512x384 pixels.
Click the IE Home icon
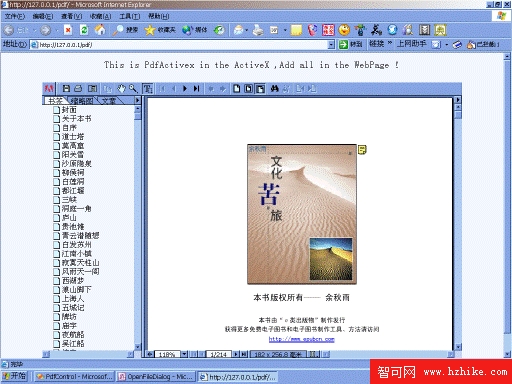[x=100, y=30]
